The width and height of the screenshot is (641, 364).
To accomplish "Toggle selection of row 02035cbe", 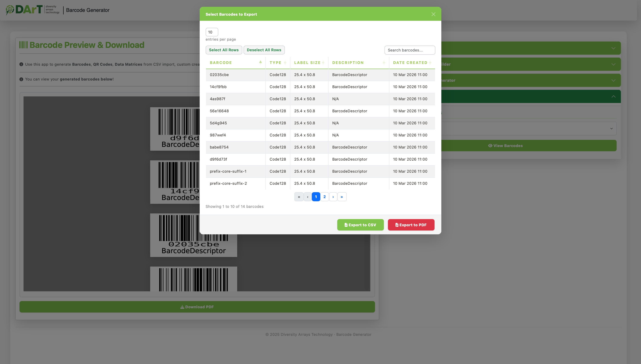I will pyautogui.click(x=235, y=75).
